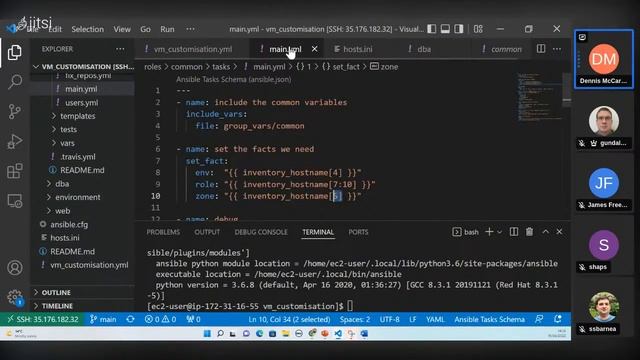This screenshot has width=640, height=360.
Task: Open Windows Start button on taskbar
Action: click(x=207, y=333)
